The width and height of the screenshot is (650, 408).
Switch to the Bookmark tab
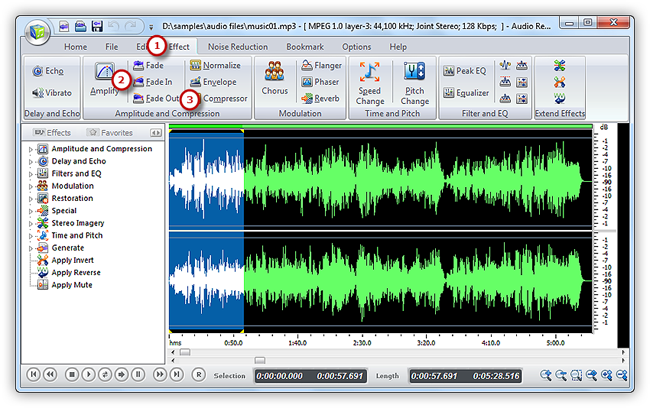pyautogui.click(x=305, y=47)
